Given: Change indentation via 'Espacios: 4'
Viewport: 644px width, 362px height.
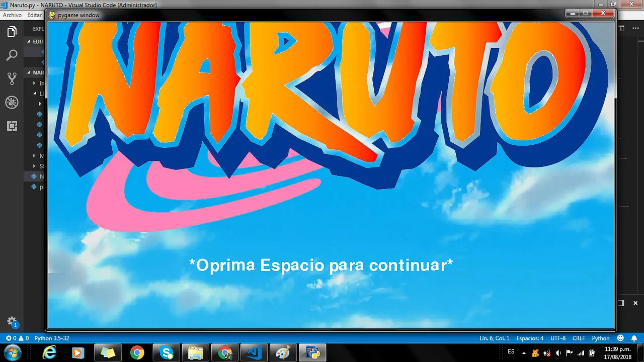Looking at the screenshot, I should (x=530, y=338).
